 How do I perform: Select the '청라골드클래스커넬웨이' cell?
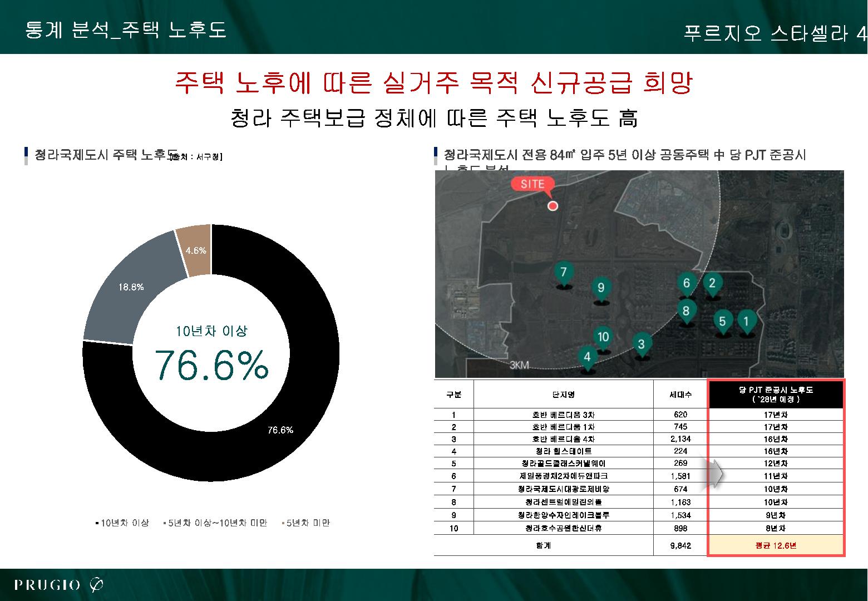coord(564,464)
